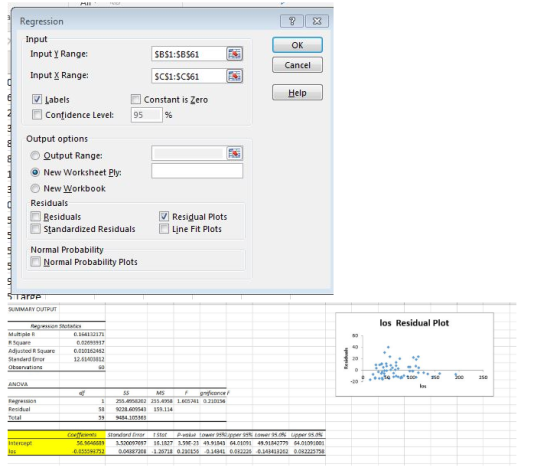Click the Regression Statistics header cell
The width and height of the screenshot is (560, 474).
point(56,326)
